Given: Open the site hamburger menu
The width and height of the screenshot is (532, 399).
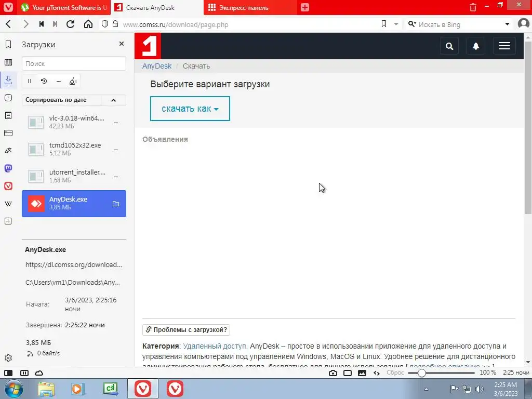Looking at the screenshot, I should 504,46.
